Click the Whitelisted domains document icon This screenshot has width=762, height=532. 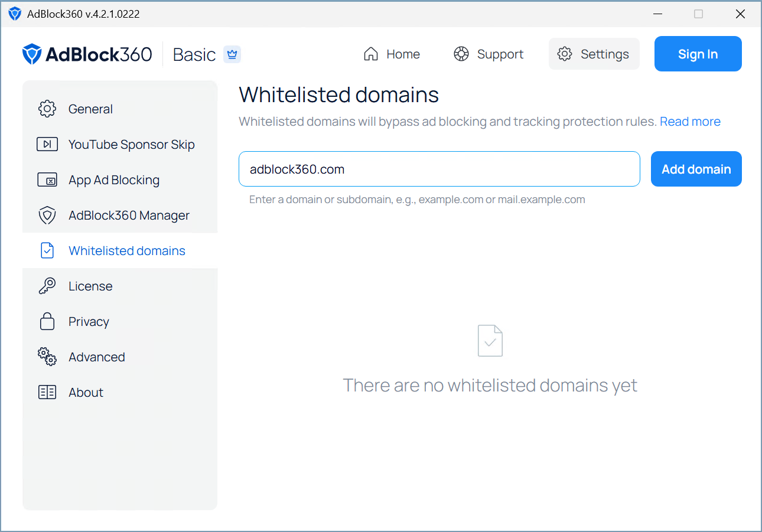(47, 250)
